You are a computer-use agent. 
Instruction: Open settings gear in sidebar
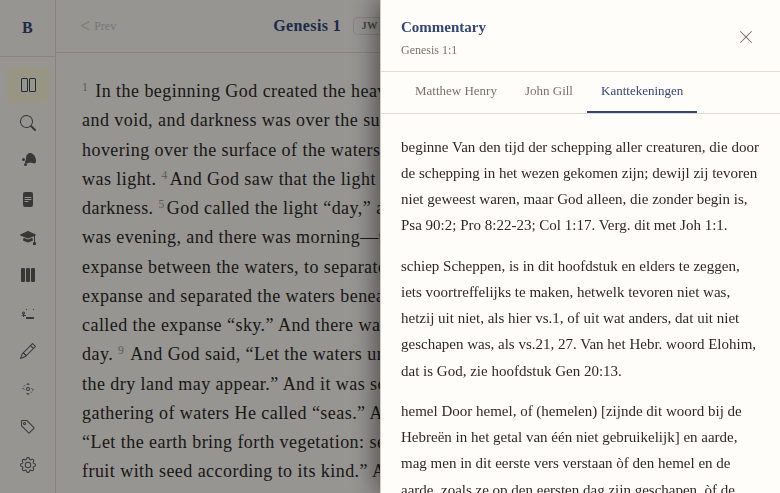click(28, 465)
